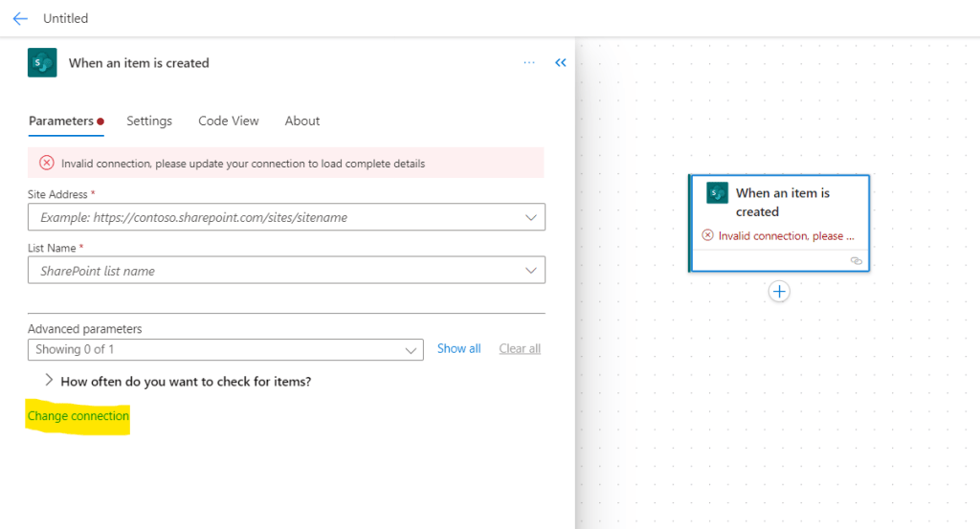Click the Untitled flow name
The image size is (980, 529).
[66, 19]
